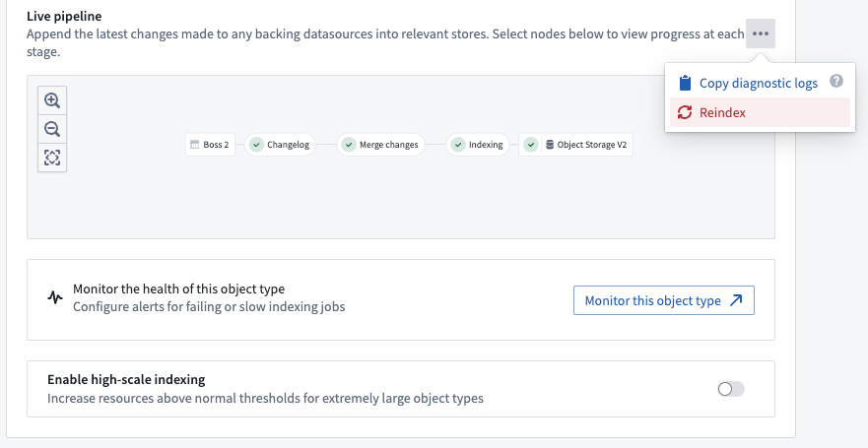
Task: Enable the high-scale indexing toggle
Action: [x=731, y=389]
